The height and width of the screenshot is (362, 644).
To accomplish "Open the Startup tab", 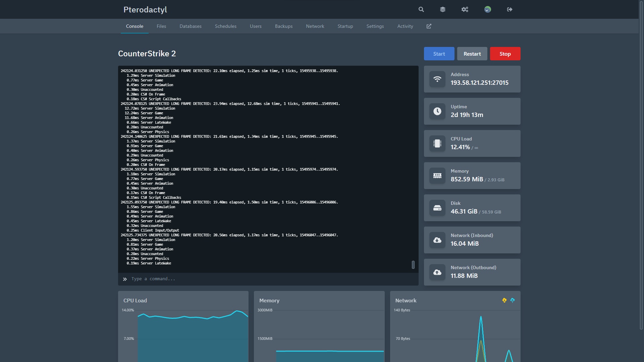I will tap(345, 26).
